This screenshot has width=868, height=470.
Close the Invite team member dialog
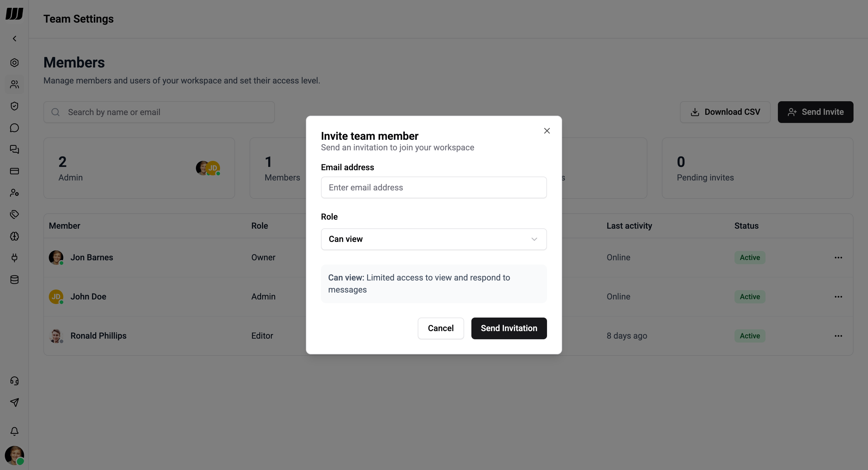546,131
